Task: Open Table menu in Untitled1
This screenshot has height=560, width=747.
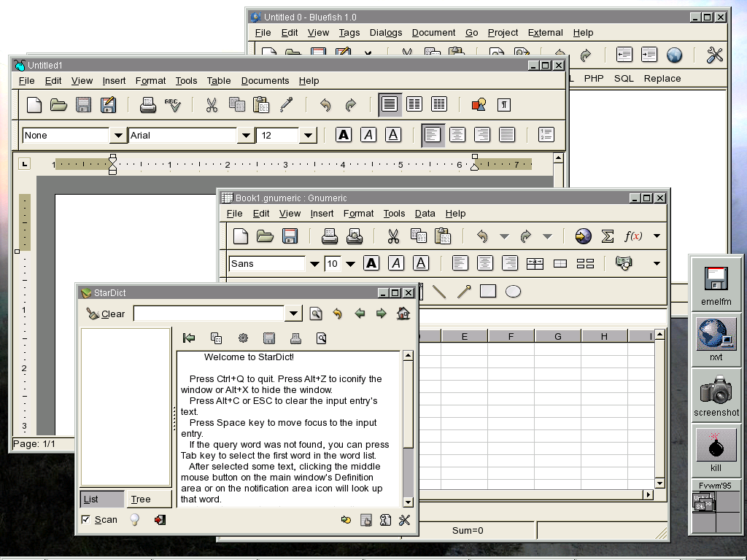Action: pyautogui.click(x=219, y=80)
